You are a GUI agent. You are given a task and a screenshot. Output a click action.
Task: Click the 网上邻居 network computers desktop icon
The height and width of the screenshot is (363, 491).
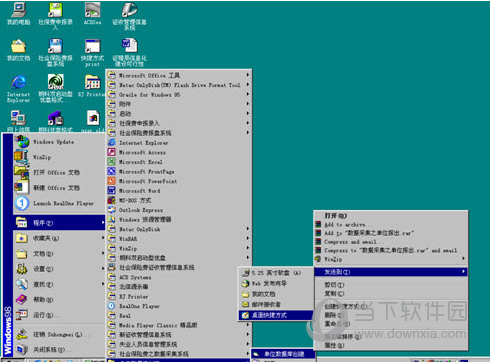click(19, 121)
